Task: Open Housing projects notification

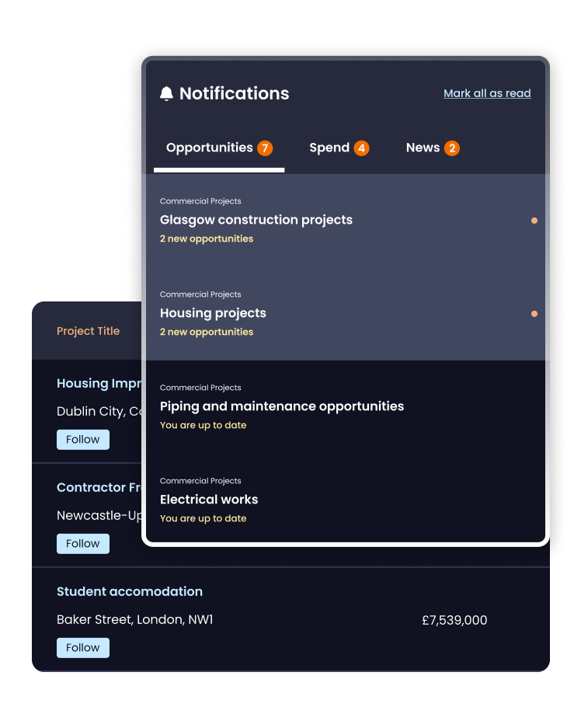Action: click(x=346, y=314)
